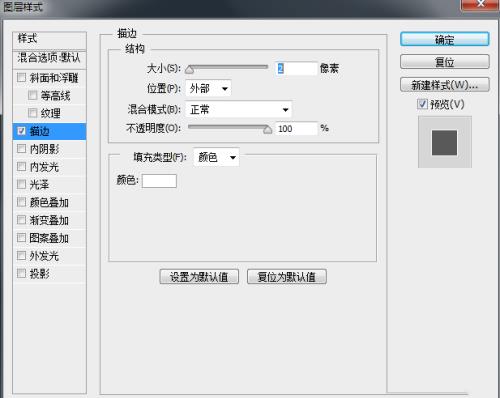Select 混合选项:默认 in the styles list

[x=49, y=58]
